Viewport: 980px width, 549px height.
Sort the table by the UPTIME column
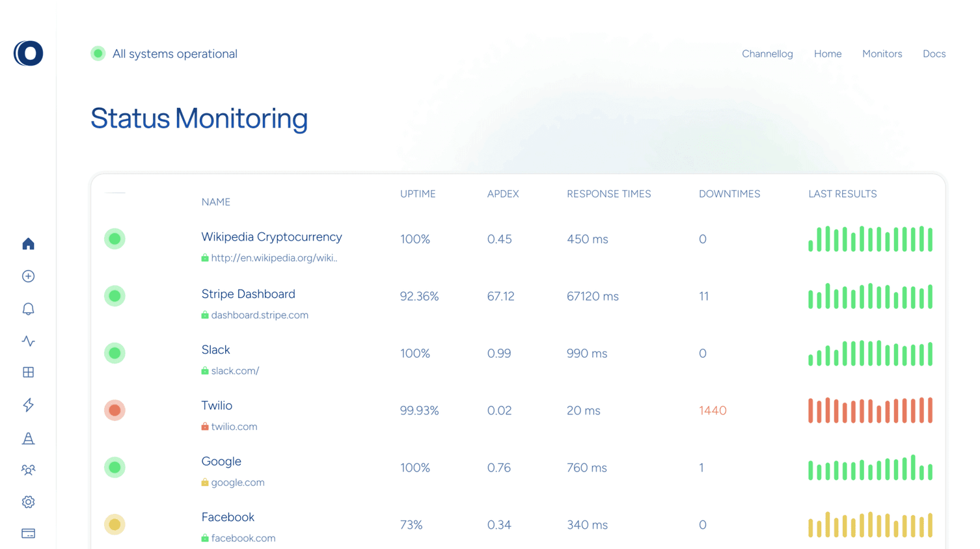pyautogui.click(x=418, y=193)
